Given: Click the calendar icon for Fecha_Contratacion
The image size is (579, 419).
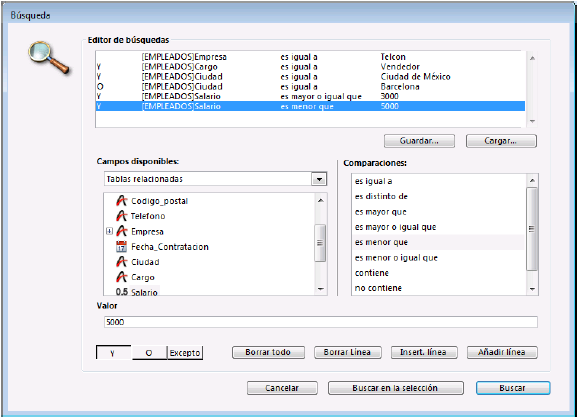Looking at the screenshot, I should (x=121, y=247).
